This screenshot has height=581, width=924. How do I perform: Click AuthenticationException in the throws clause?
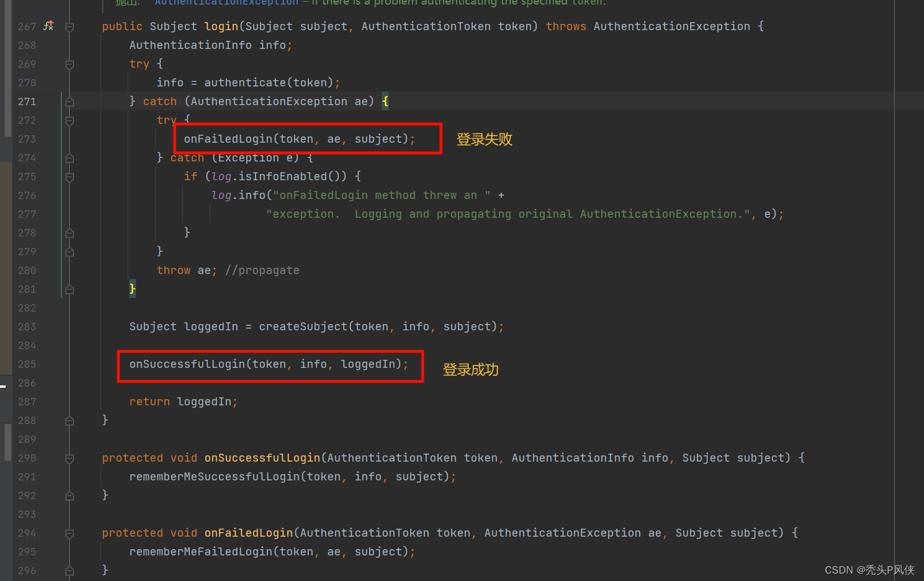(x=671, y=26)
